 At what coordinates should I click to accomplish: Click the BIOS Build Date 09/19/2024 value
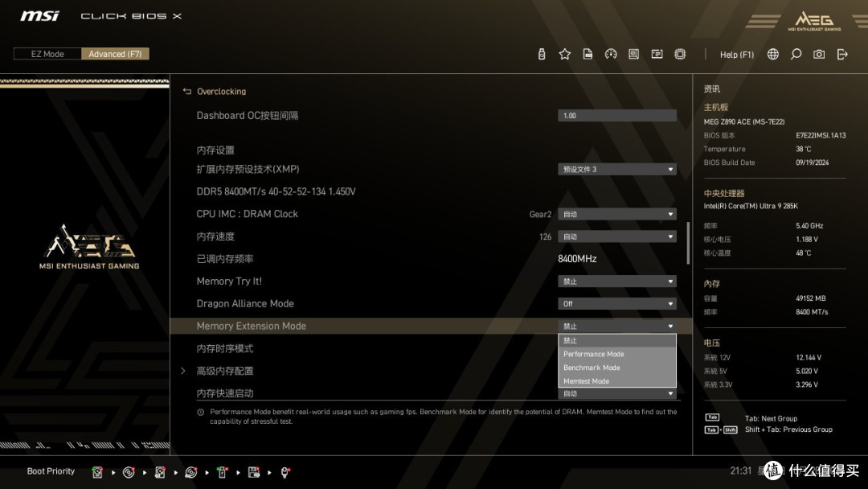812,162
